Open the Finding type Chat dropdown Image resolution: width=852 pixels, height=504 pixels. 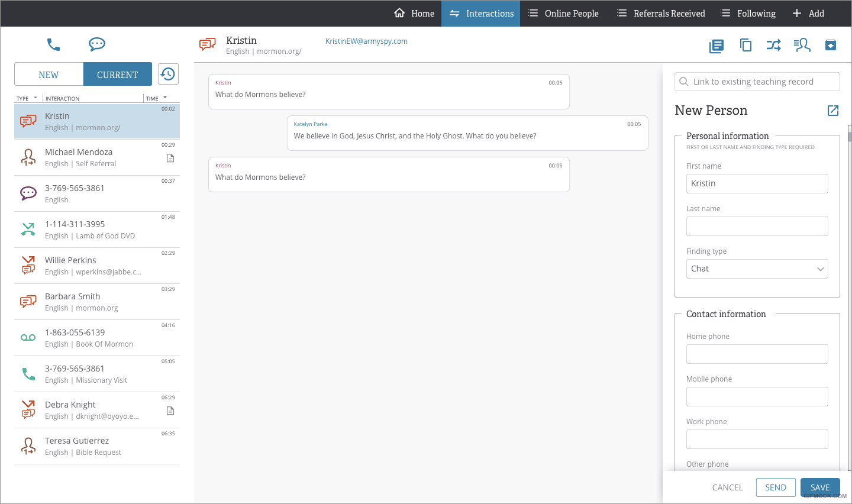tap(757, 269)
